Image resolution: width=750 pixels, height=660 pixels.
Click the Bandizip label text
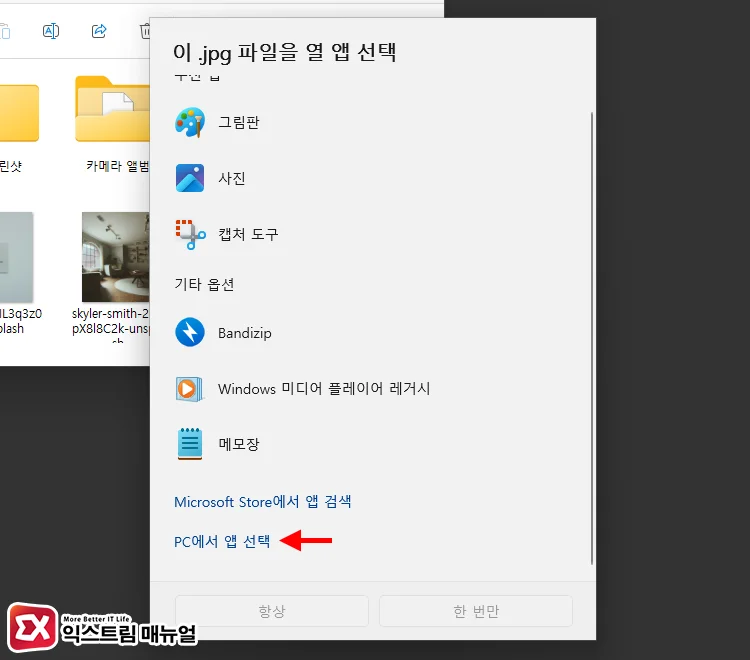(x=244, y=333)
